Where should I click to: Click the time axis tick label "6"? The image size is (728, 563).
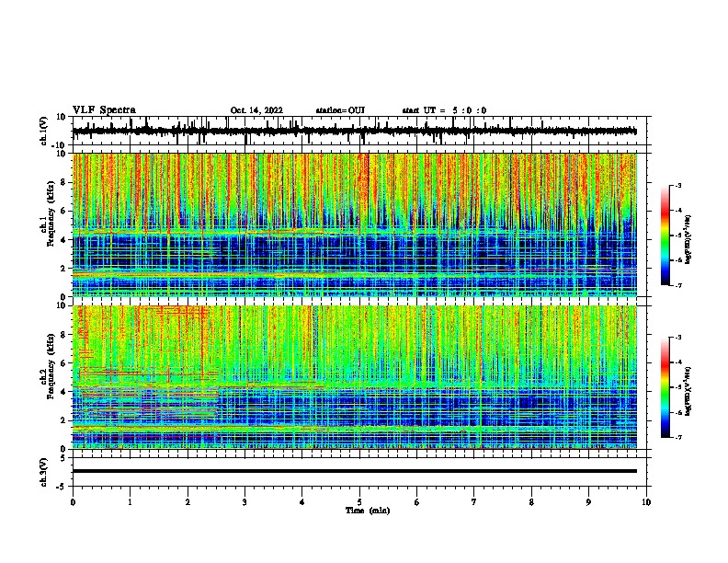(x=417, y=502)
